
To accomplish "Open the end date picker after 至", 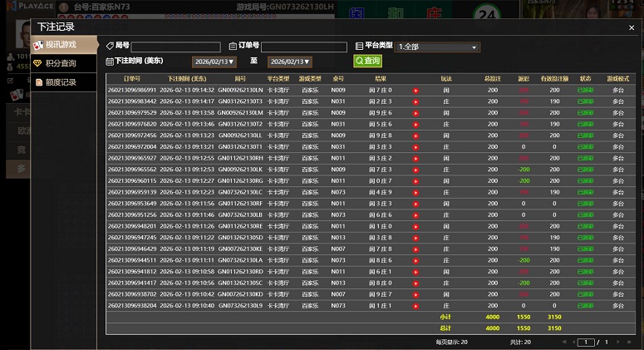I will (291, 62).
